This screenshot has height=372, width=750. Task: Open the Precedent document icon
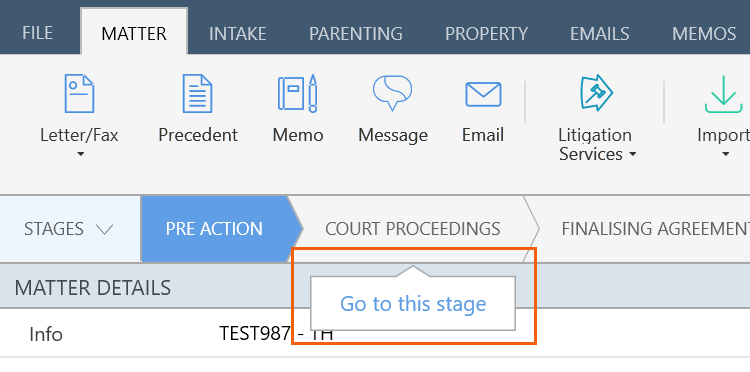pyautogui.click(x=197, y=93)
